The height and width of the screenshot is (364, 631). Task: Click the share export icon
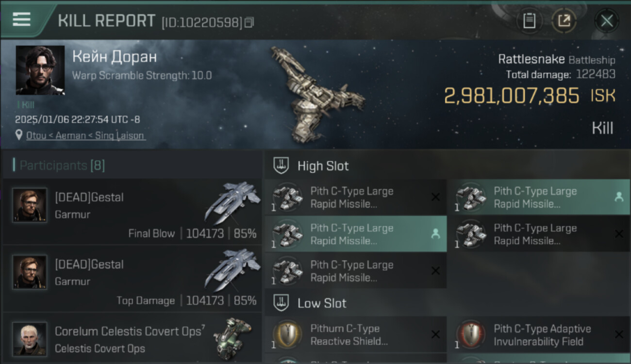tap(564, 21)
